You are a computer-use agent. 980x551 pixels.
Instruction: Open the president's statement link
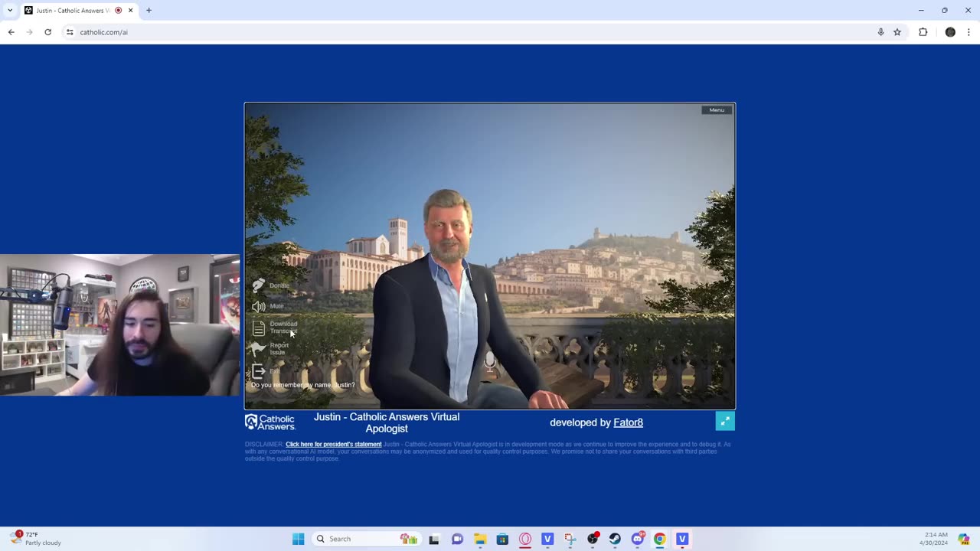pyautogui.click(x=333, y=445)
